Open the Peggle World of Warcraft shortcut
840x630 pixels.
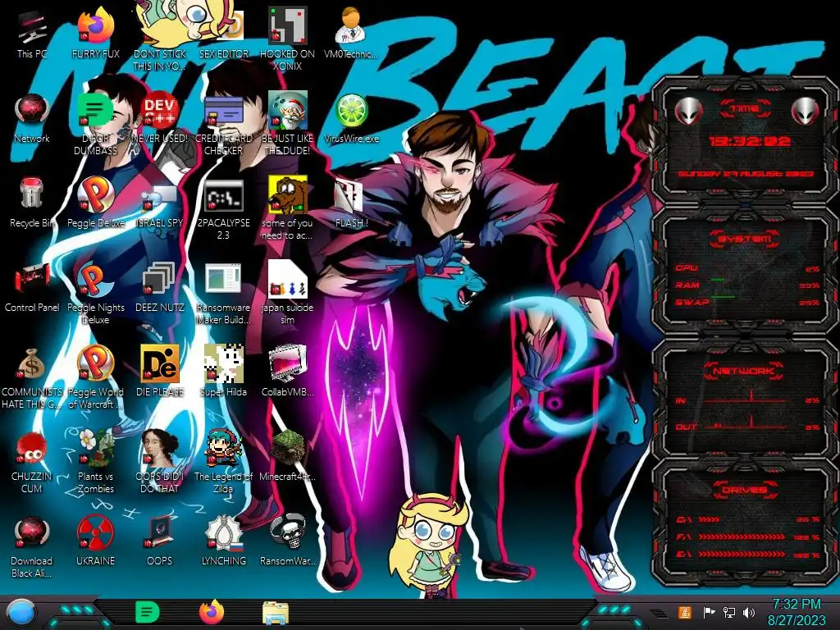(x=95, y=377)
